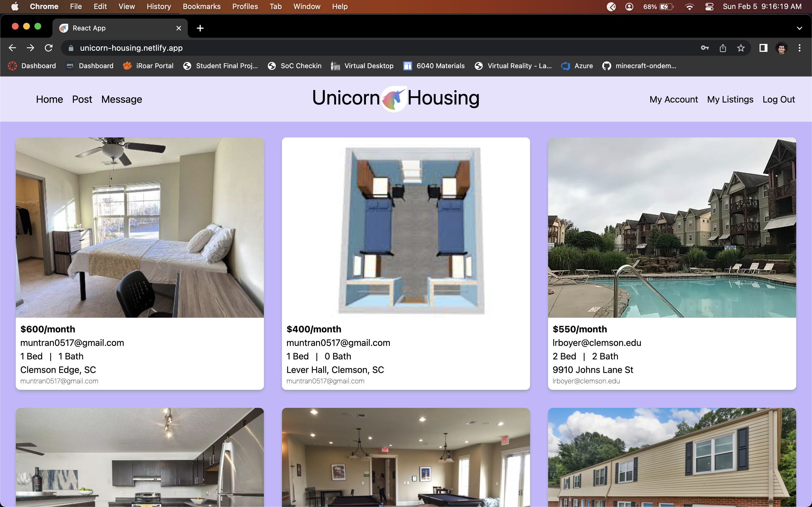Open the History menu
This screenshot has height=507, width=812.
[x=158, y=7]
